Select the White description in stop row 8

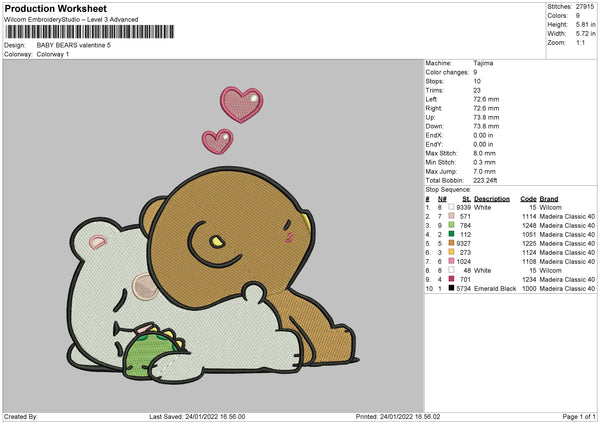tap(483, 271)
